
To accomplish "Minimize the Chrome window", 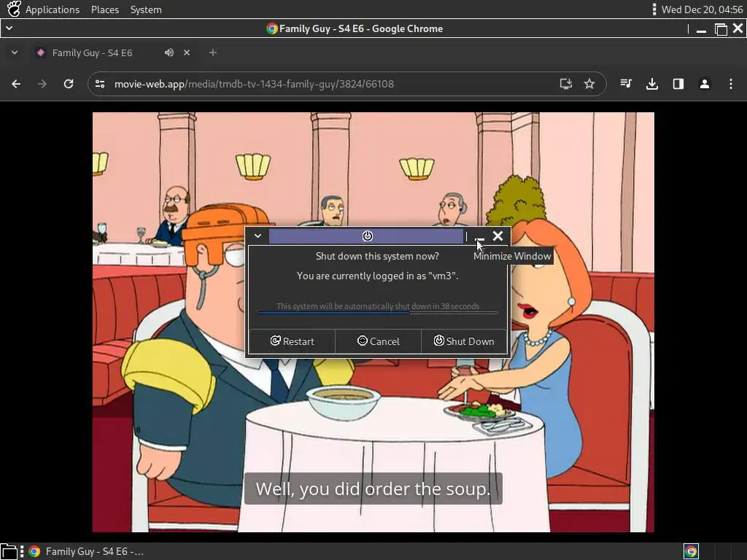I will pyautogui.click(x=701, y=29).
